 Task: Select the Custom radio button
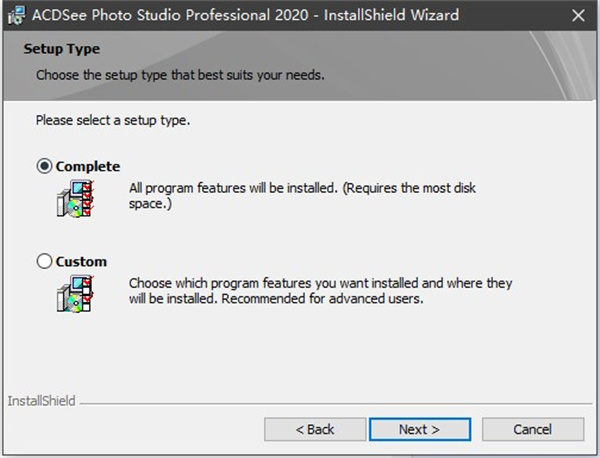44,262
